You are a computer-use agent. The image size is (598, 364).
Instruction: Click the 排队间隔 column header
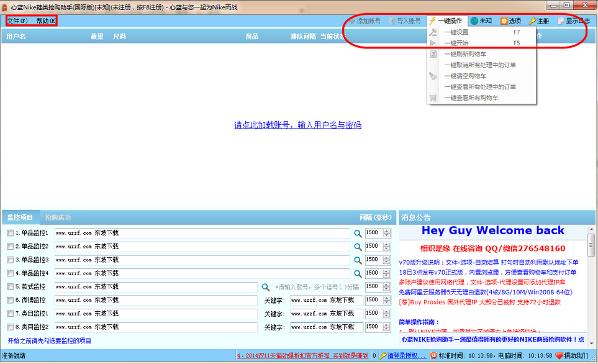(303, 37)
